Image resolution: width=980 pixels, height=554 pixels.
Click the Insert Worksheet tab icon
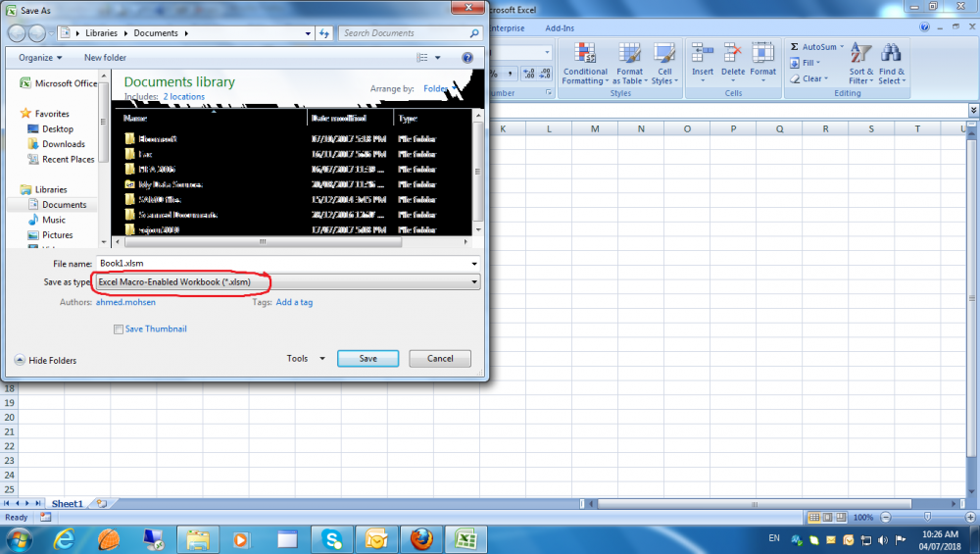(101, 503)
